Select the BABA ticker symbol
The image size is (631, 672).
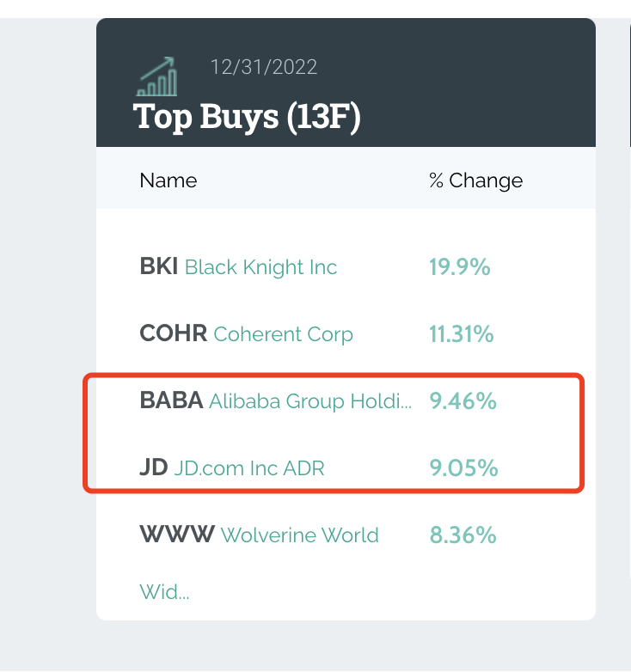click(x=171, y=401)
